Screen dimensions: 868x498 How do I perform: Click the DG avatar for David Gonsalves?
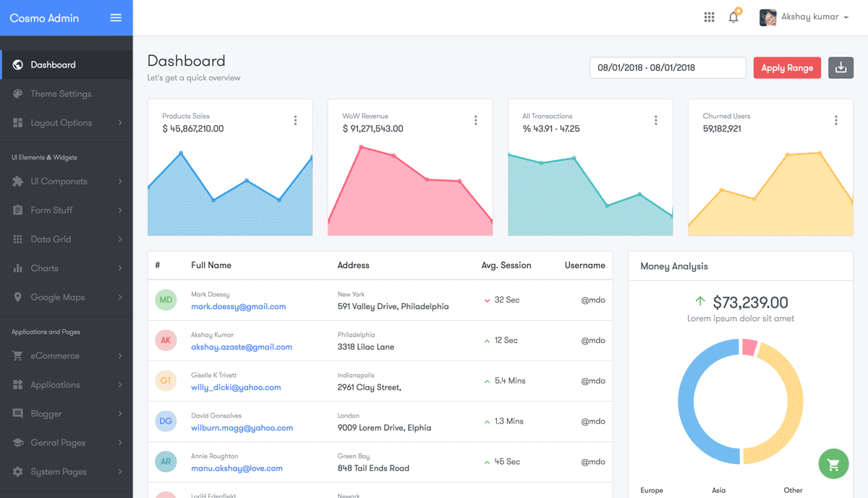(166, 421)
